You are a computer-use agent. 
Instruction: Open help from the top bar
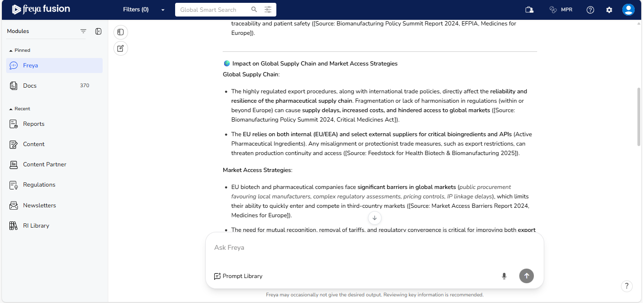(x=590, y=10)
